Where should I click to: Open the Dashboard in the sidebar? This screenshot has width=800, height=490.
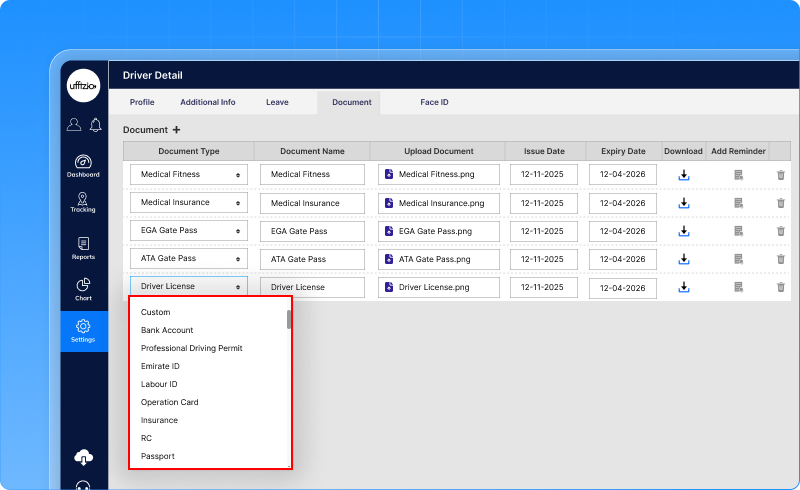pyautogui.click(x=83, y=165)
